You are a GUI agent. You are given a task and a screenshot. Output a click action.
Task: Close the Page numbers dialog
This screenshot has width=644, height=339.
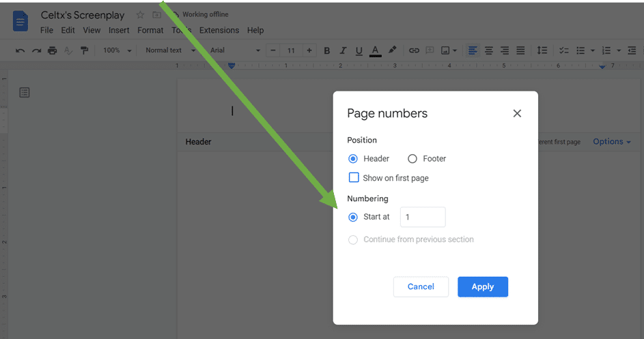tap(517, 114)
